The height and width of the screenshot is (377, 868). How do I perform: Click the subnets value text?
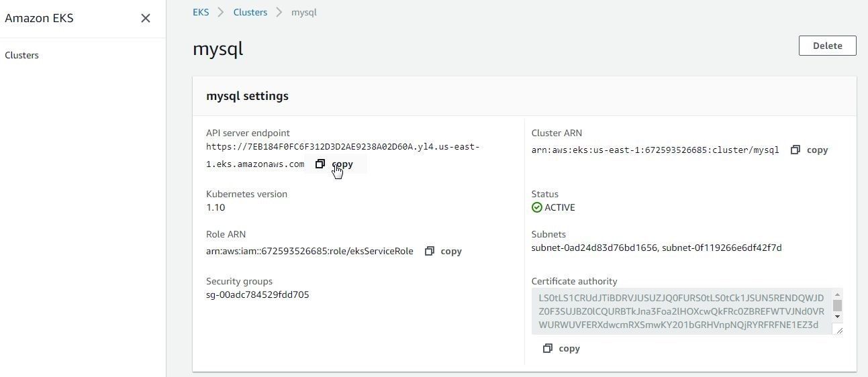[657, 248]
